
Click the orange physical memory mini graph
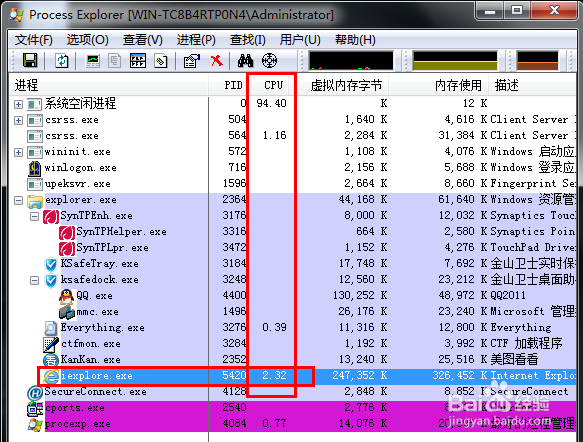538,61
